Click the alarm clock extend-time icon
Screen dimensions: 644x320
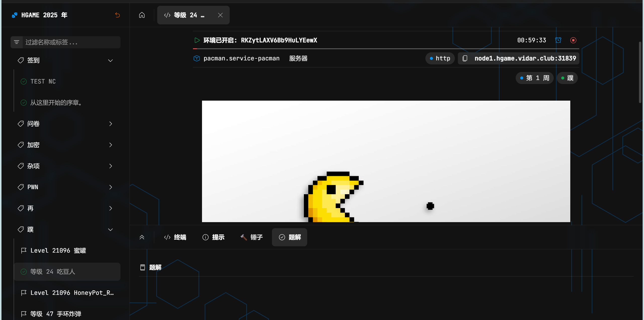pyautogui.click(x=558, y=40)
